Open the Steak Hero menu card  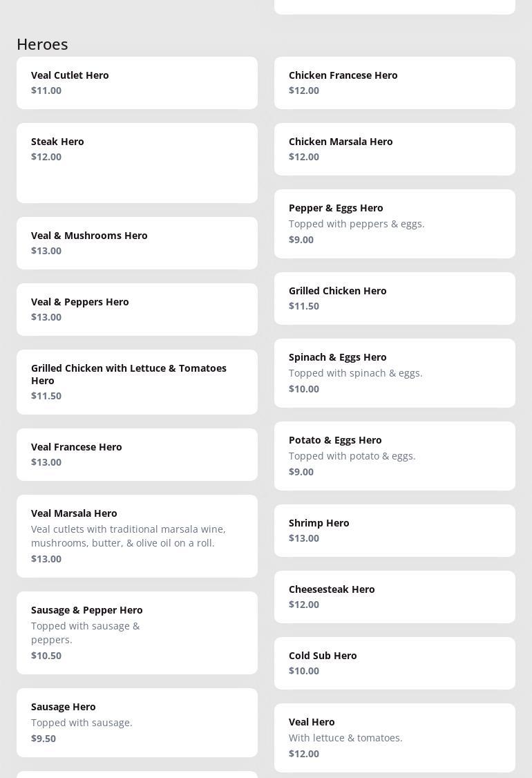[137, 163]
